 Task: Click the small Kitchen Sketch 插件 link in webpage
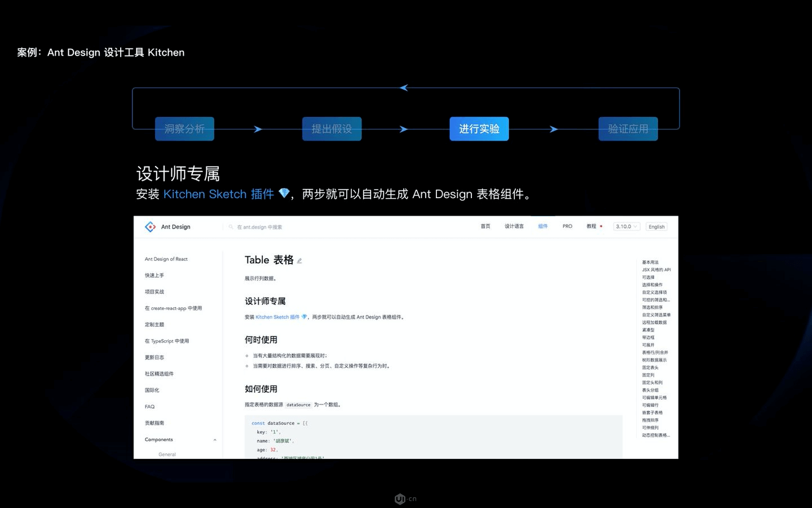pyautogui.click(x=277, y=317)
